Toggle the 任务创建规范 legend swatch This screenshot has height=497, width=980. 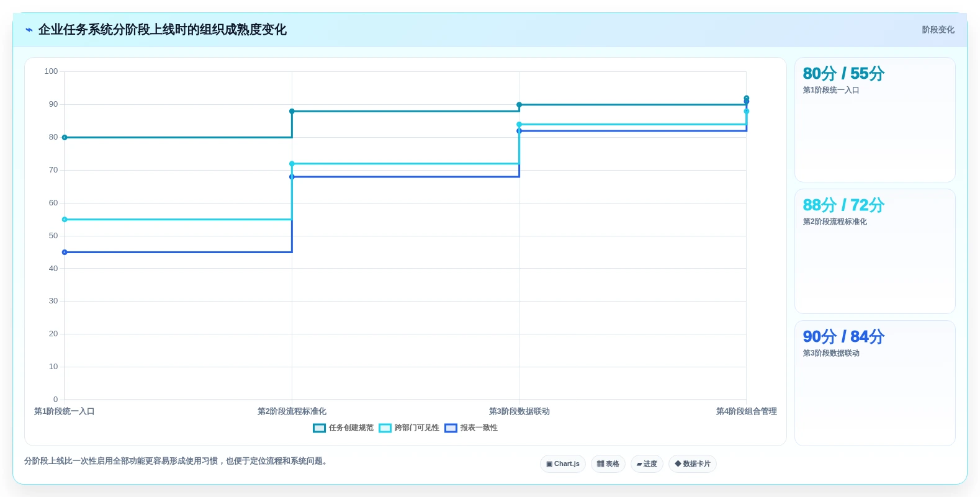pos(319,428)
